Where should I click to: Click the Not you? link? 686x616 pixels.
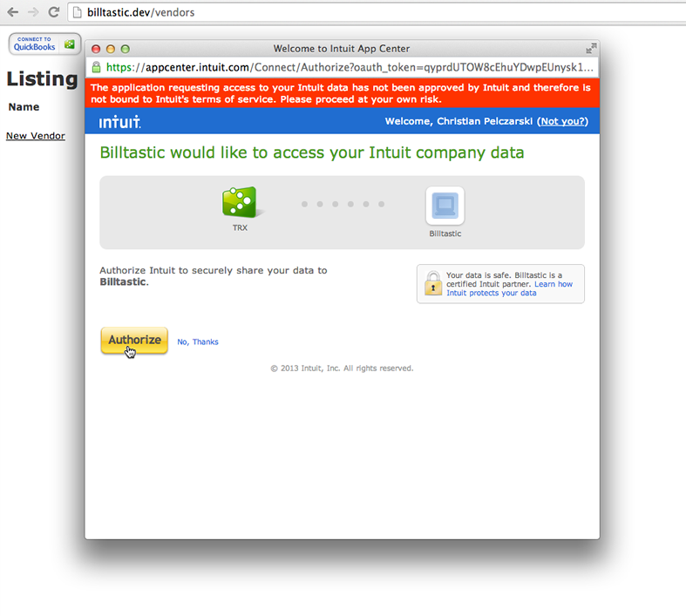562,121
